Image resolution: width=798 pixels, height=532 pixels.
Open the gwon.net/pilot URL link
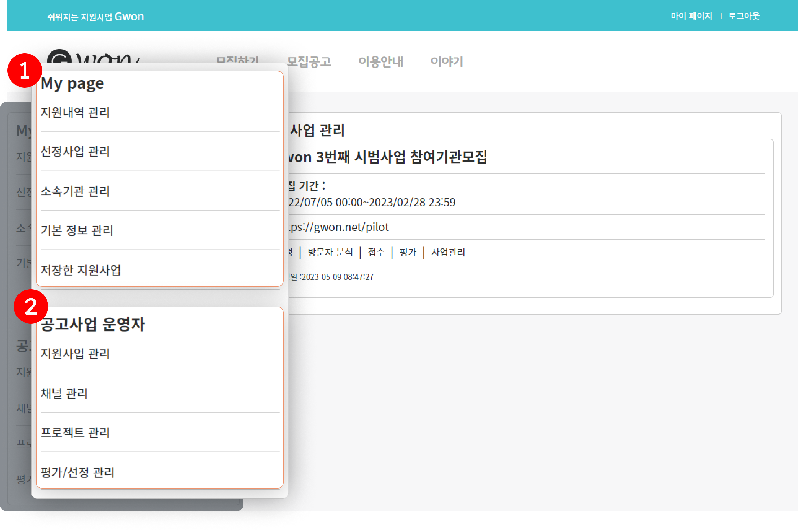pos(339,227)
